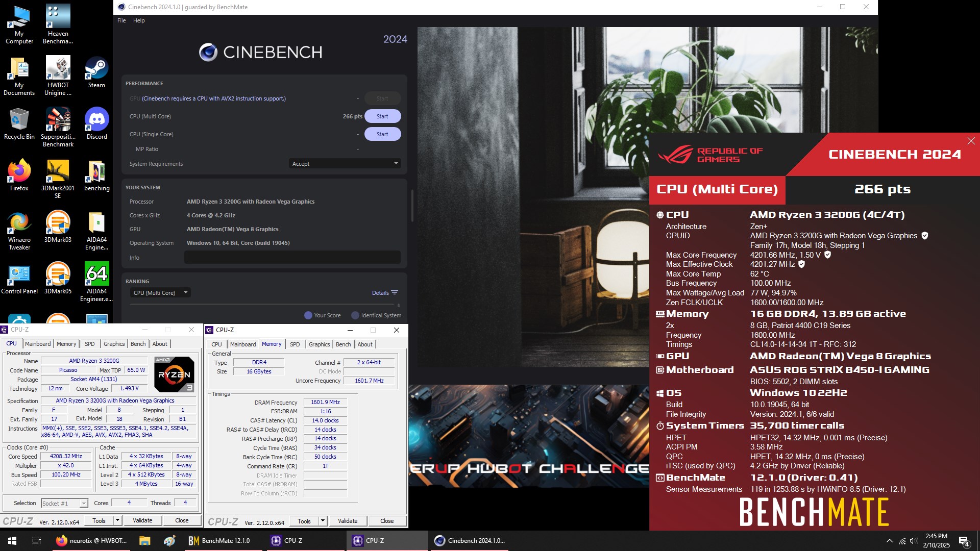Click the taskbar clock showing 2:45 PM

pos(936,541)
